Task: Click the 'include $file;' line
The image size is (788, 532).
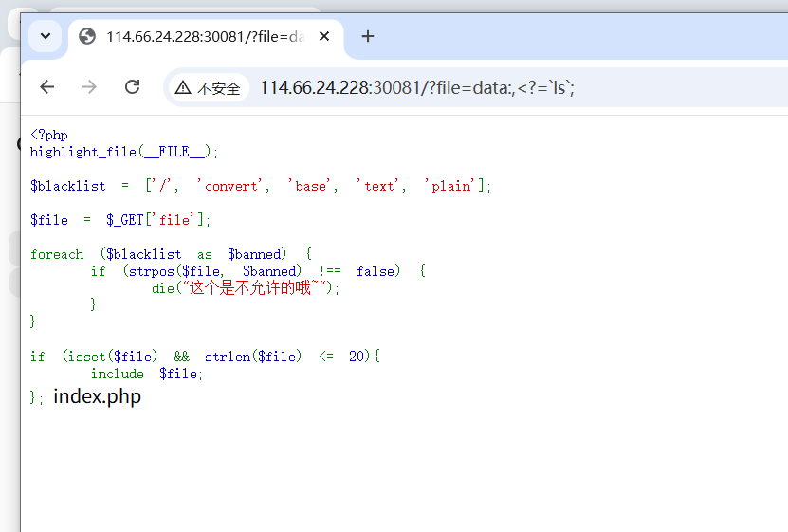Action: 146,374
